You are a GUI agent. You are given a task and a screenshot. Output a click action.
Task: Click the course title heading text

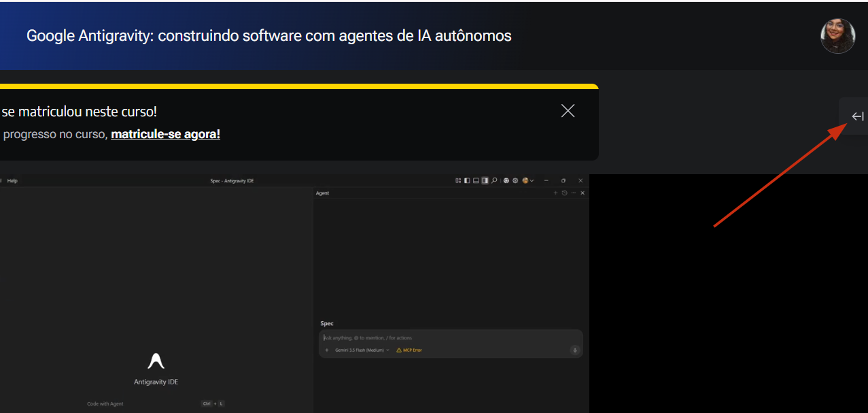coord(269,36)
